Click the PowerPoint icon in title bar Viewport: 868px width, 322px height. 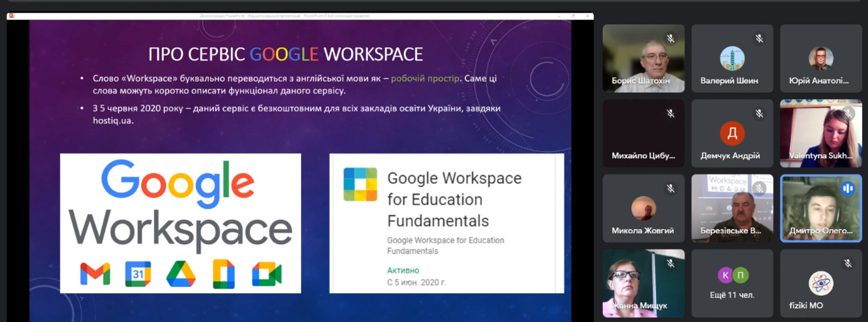[12, 16]
